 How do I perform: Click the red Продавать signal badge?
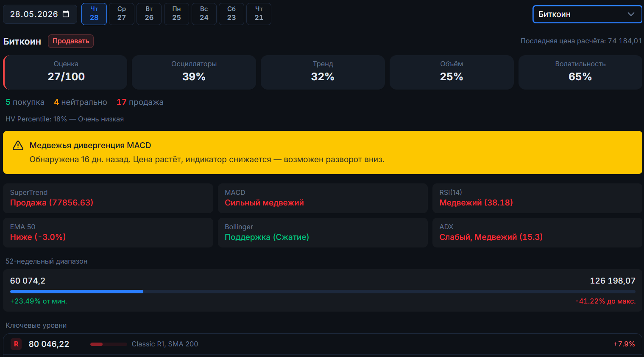(71, 41)
